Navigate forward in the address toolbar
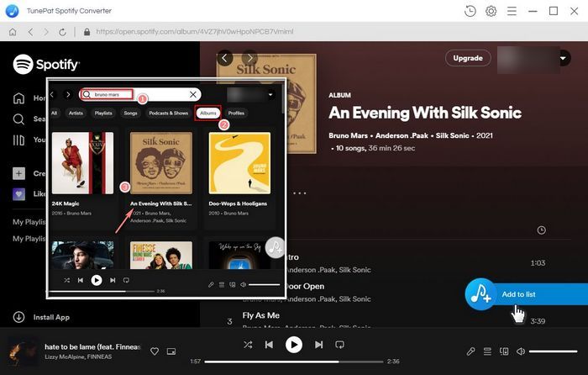The height and width of the screenshot is (375, 588). 46,32
